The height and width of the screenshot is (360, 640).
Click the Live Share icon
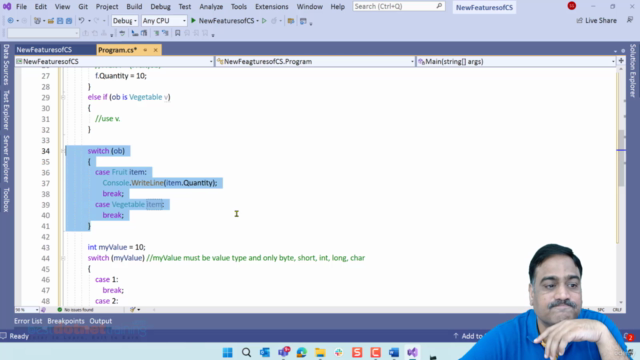(x=579, y=20)
